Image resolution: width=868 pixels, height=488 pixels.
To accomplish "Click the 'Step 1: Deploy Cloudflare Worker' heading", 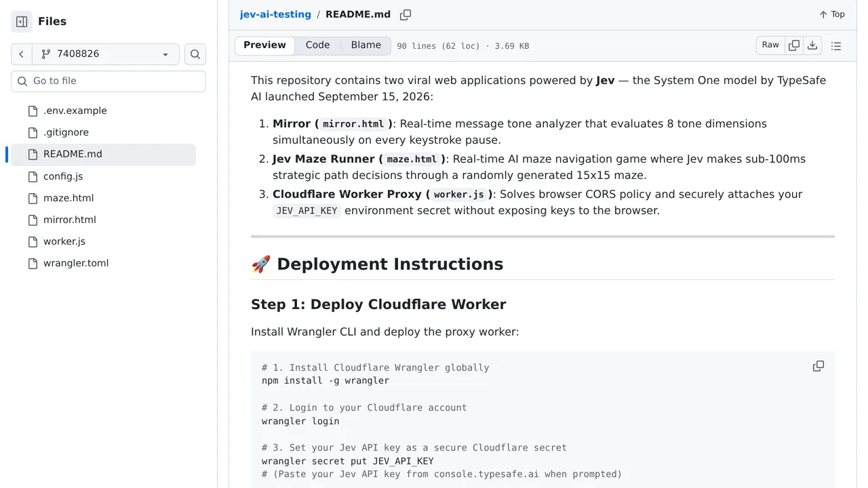I will 378,304.
